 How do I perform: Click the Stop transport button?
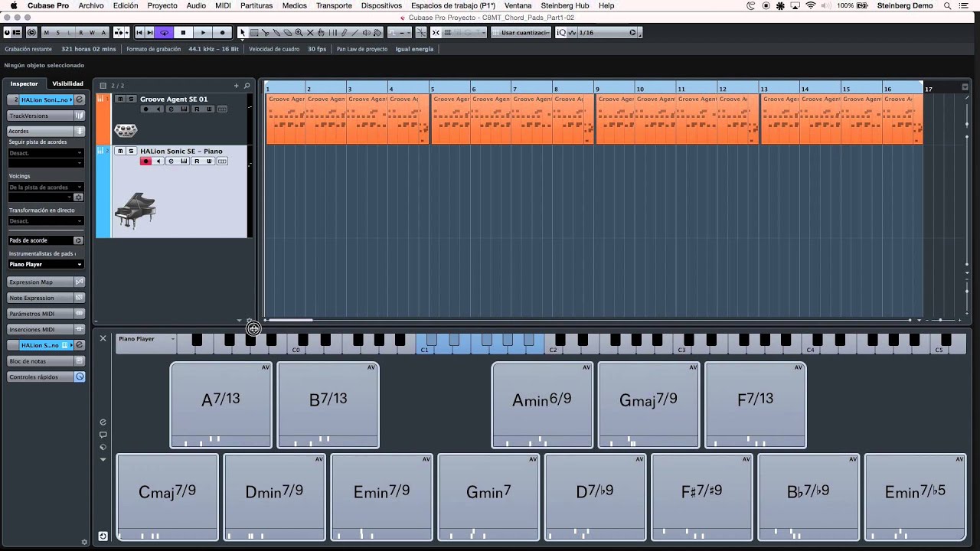pyautogui.click(x=183, y=33)
